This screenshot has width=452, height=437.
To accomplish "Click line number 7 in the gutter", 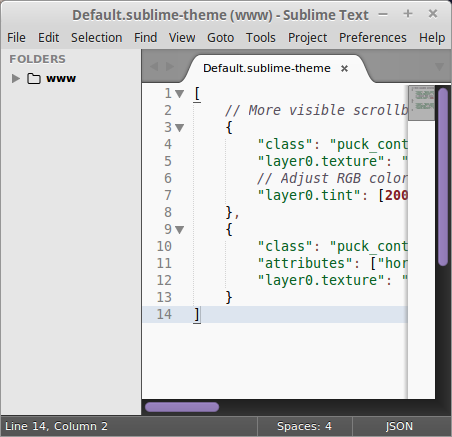I will [168, 196].
